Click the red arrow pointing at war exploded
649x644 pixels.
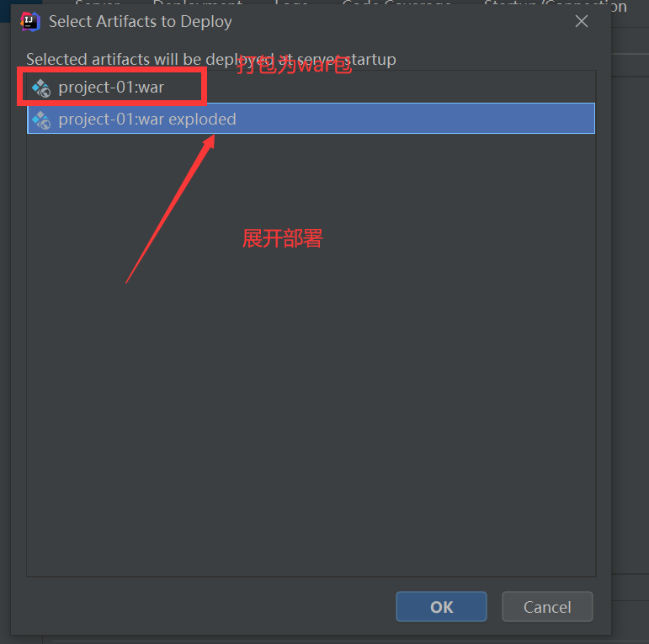tap(171, 209)
